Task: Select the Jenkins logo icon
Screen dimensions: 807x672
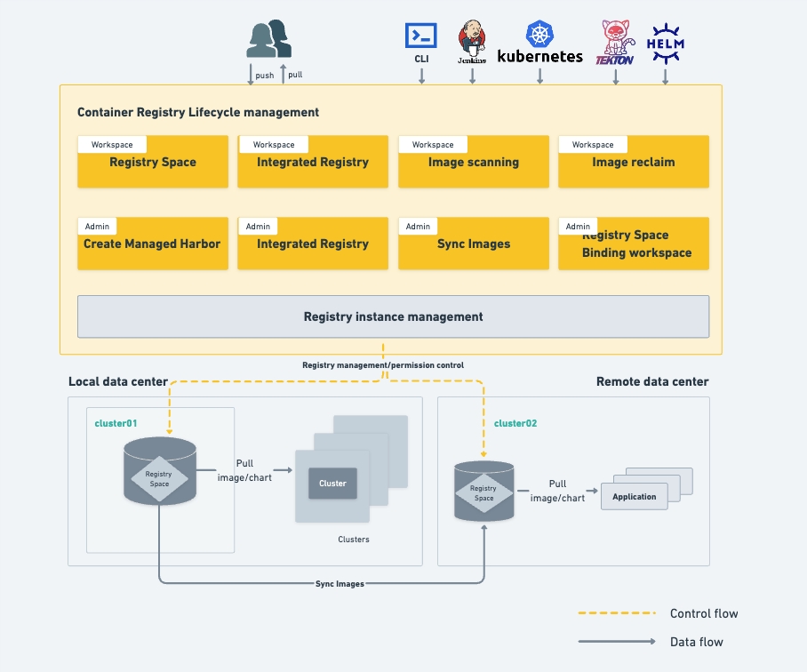Action: (472, 41)
